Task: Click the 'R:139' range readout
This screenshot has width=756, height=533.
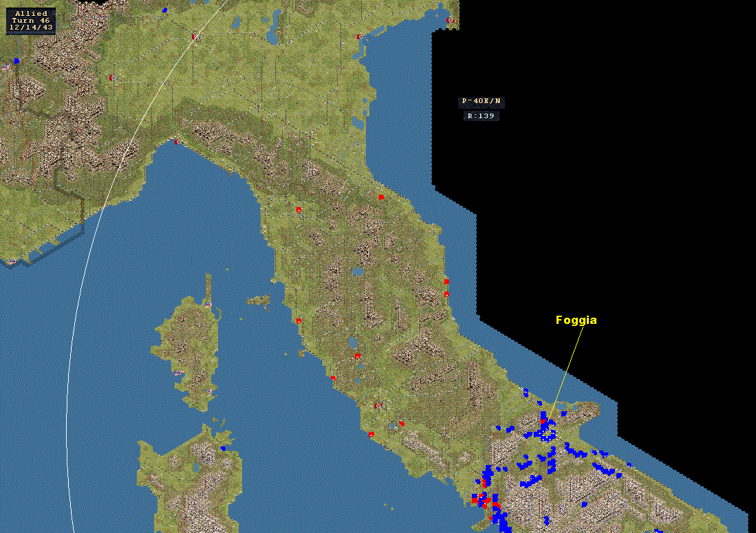Action: [x=481, y=116]
